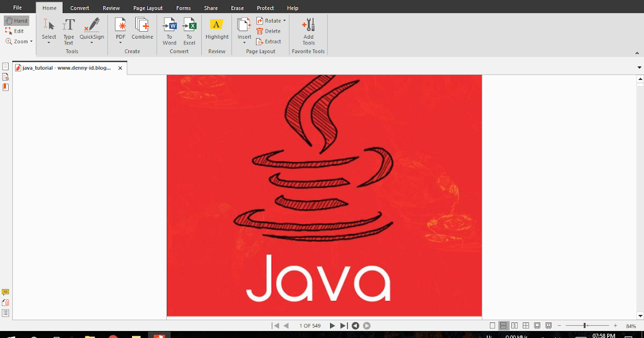Close the java_tutorial document tab
644x338 pixels.
tap(120, 68)
